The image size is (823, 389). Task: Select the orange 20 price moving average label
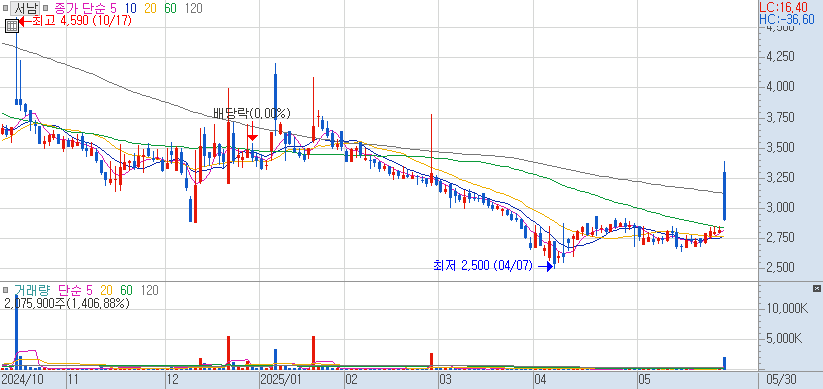tap(151, 8)
